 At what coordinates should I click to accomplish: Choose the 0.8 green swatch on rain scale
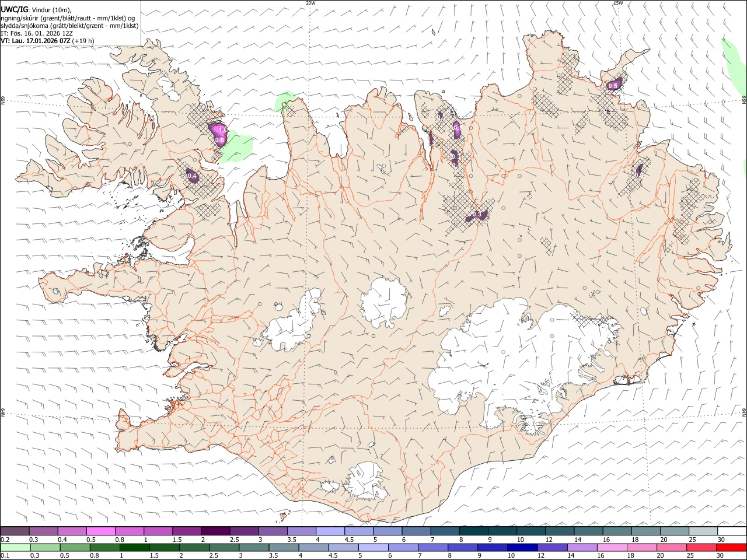(105, 547)
